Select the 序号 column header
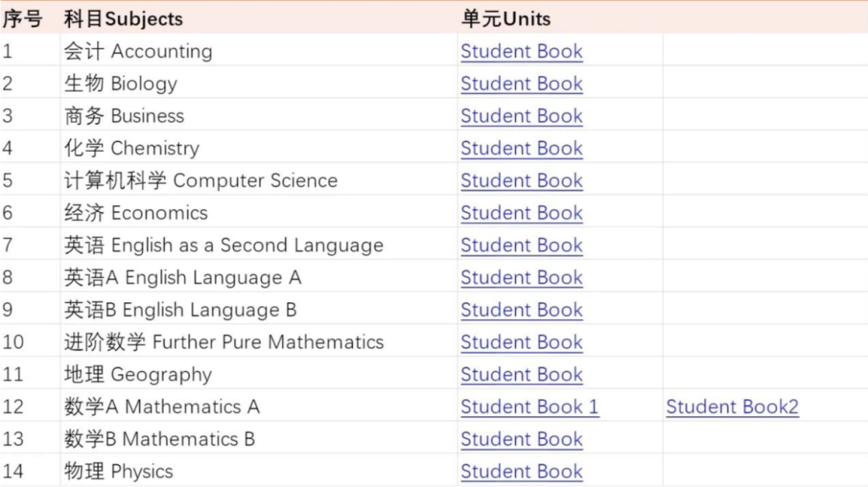The width and height of the screenshot is (868, 487). (23, 18)
